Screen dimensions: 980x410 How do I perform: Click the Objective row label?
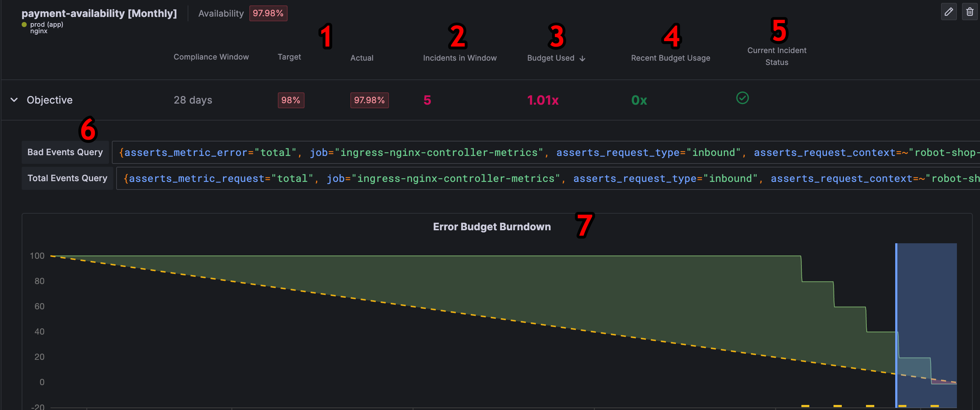pos(49,100)
